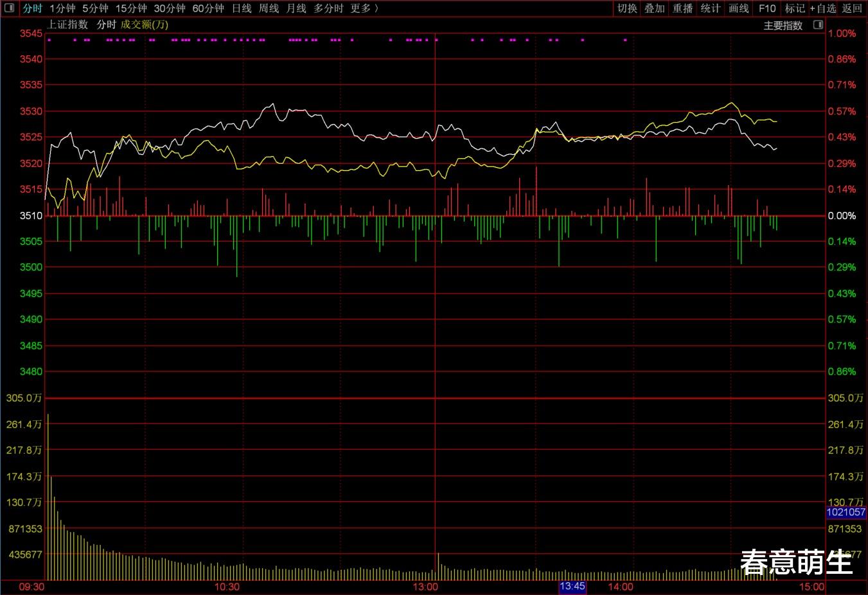Switch to the 分时 chart tab

[x=32, y=8]
